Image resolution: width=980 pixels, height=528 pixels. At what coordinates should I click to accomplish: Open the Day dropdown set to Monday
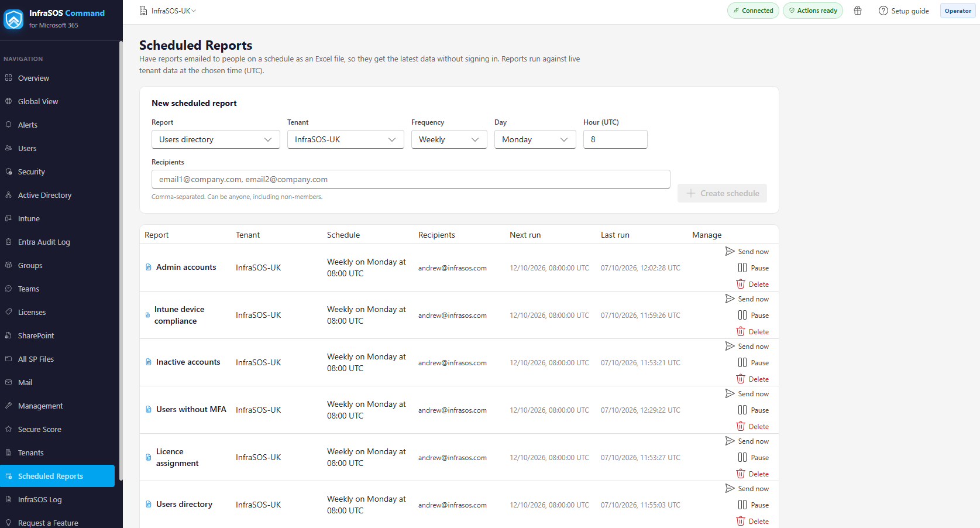pos(535,139)
